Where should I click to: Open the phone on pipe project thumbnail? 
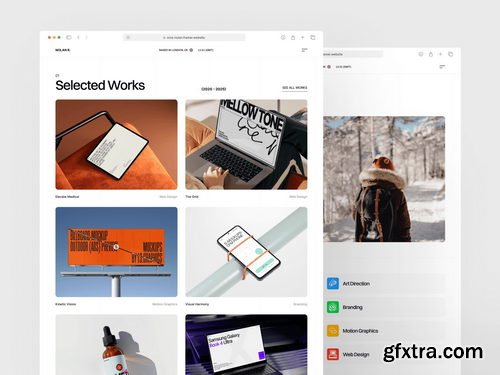(246, 252)
